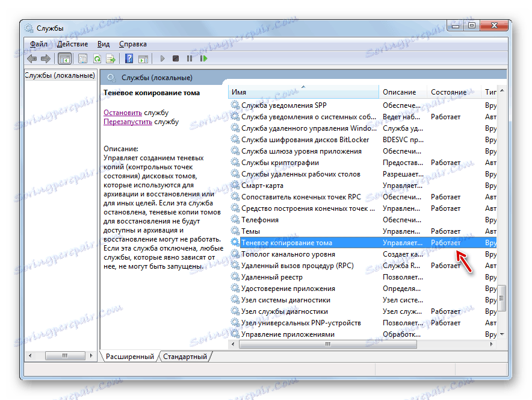Sort by the Имя column header
Viewport: 532px width, 400px height.
pyautogui.click(x=303, y=92)
